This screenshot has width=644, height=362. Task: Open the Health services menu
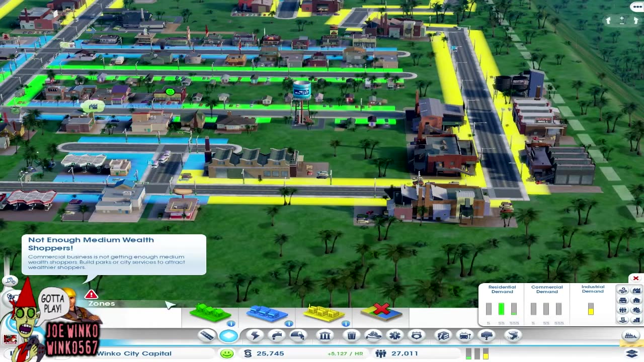coord(395,335)
